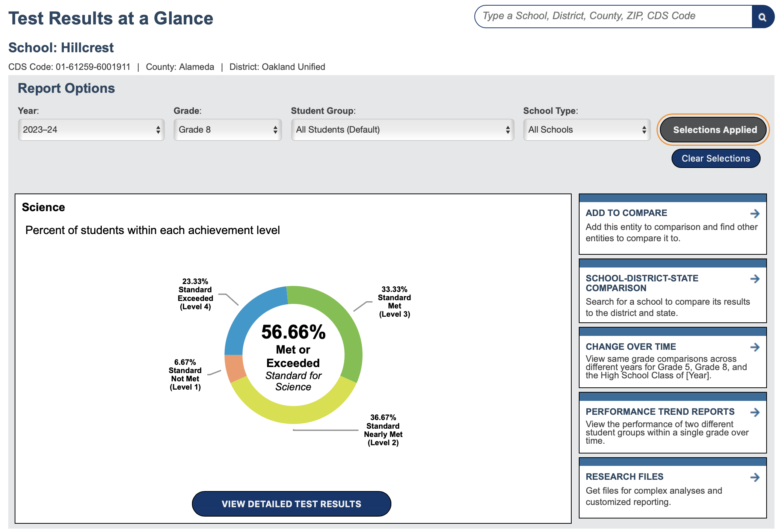Open the Year dropdown showing 2023–24
782x532 pixels.
[x=91, y=130]
